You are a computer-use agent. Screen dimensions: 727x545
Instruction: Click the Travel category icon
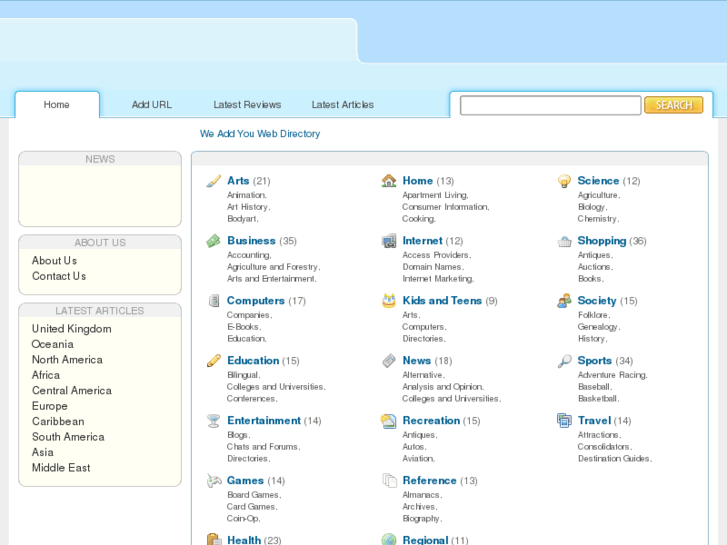click(564, 421)
